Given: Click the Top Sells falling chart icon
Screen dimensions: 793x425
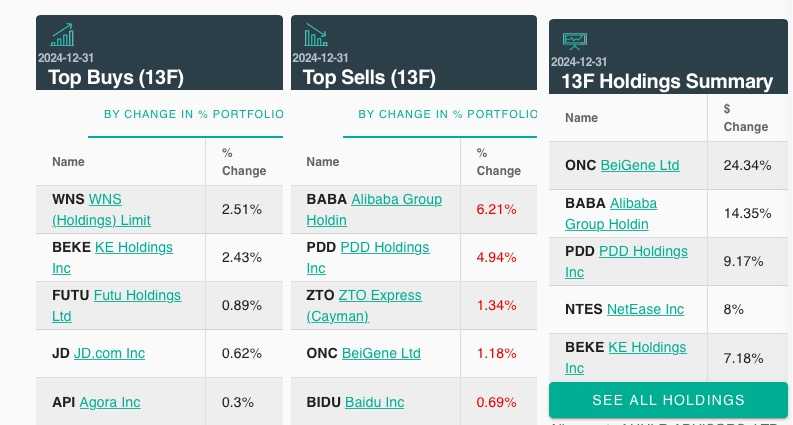Looking at the screenshot, I should point(316,36).
